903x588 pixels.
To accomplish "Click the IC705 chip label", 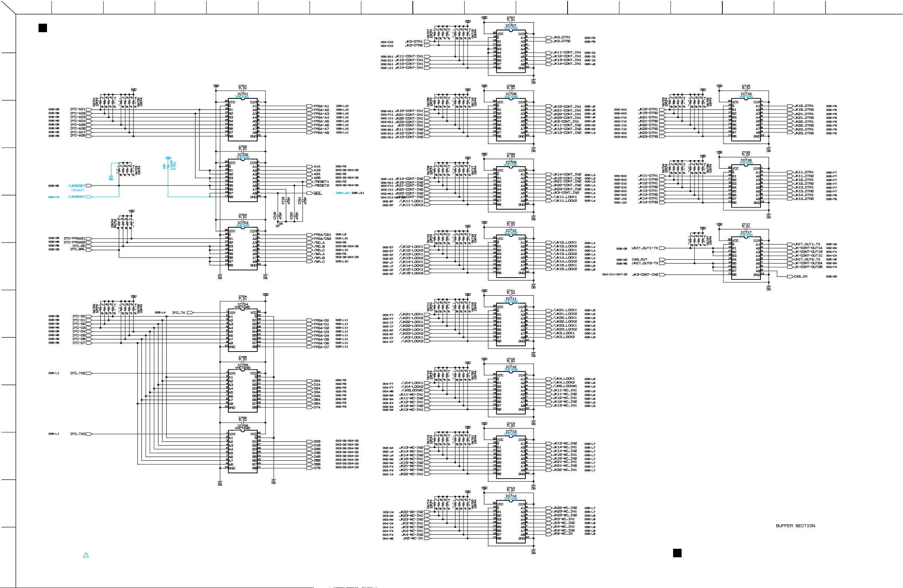I will pos(243,365).
